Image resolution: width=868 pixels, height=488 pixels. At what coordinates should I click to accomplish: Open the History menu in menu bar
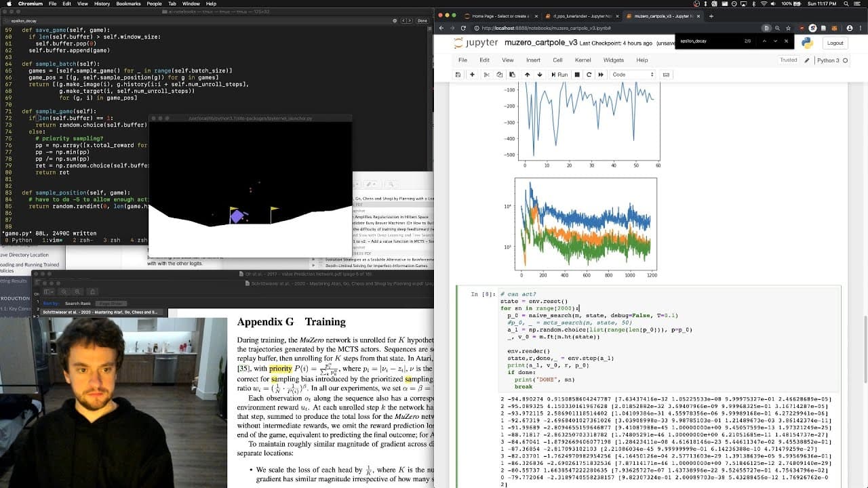(x=102, y=3)
